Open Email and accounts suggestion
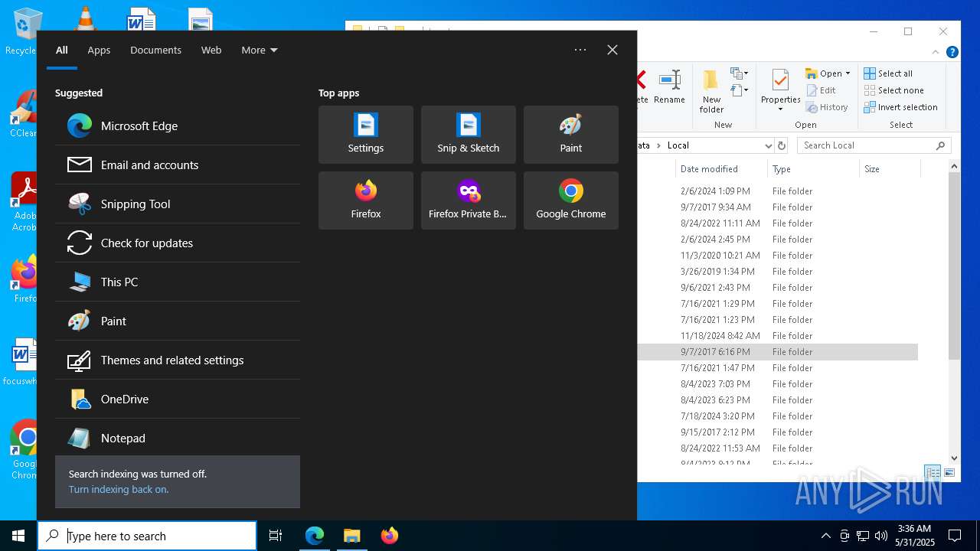 pyautogui.click(x=178, y=165)
